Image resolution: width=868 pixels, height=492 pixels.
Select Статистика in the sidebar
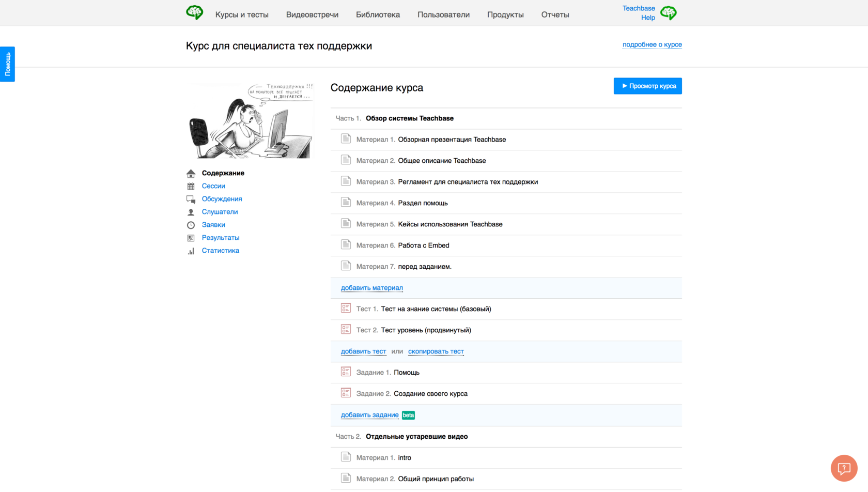[221, 251]
